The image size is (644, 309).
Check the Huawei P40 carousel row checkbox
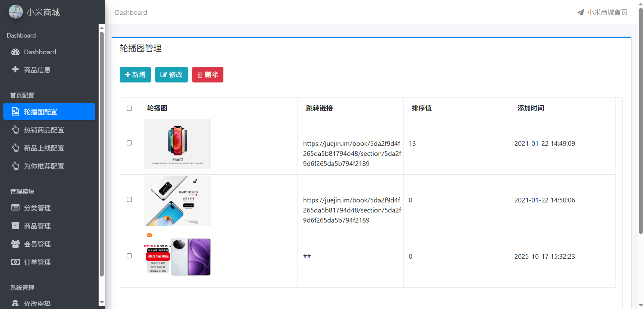tap(129, 199)
